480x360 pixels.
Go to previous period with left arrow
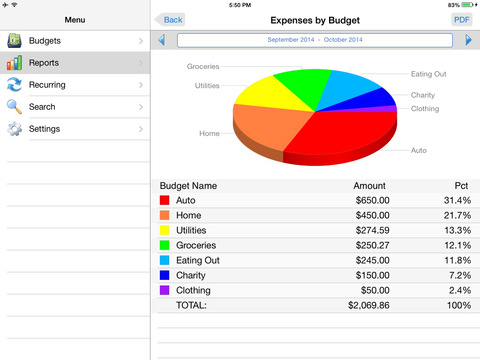point(162,40)
